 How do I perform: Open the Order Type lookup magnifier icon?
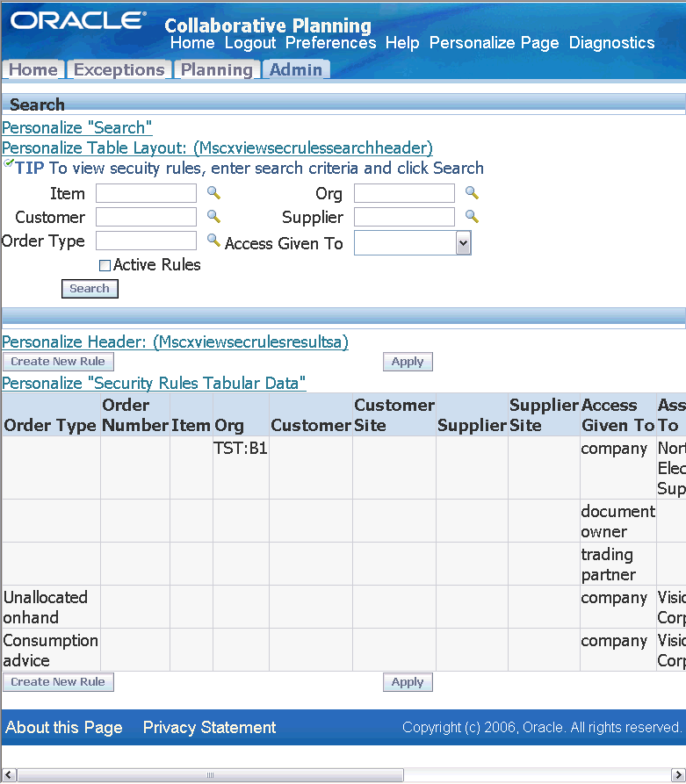(x=214, y=240)
